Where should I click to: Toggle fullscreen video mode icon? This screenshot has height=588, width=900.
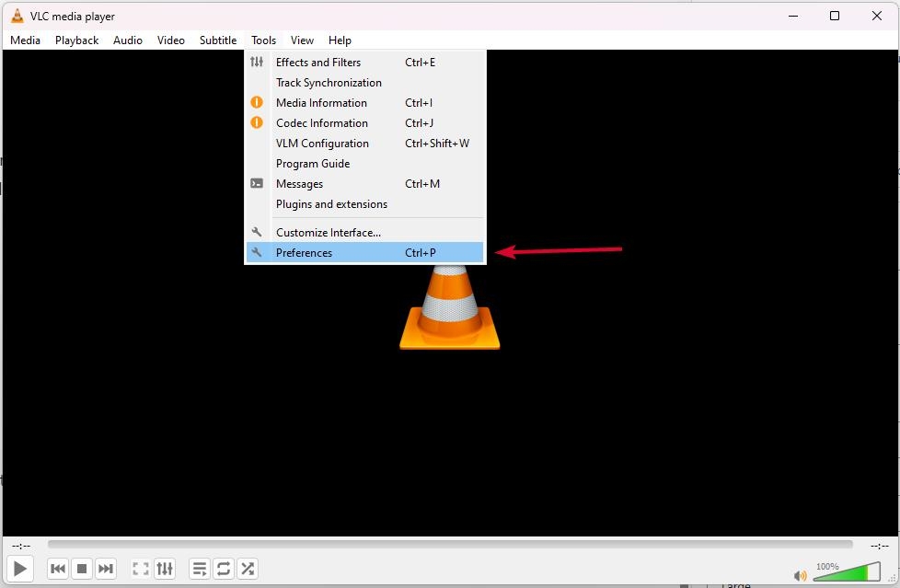141,569
